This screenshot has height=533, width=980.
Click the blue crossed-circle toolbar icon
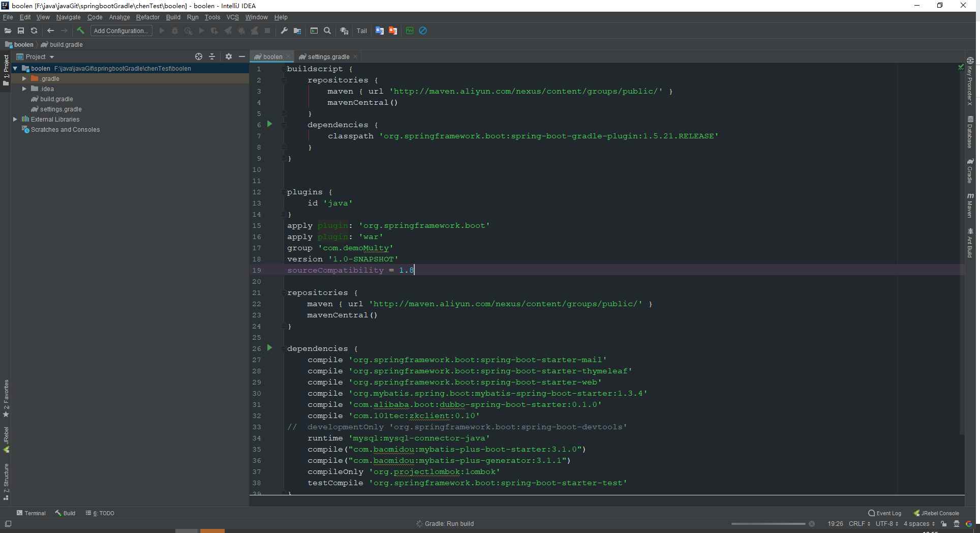[423, 31]
